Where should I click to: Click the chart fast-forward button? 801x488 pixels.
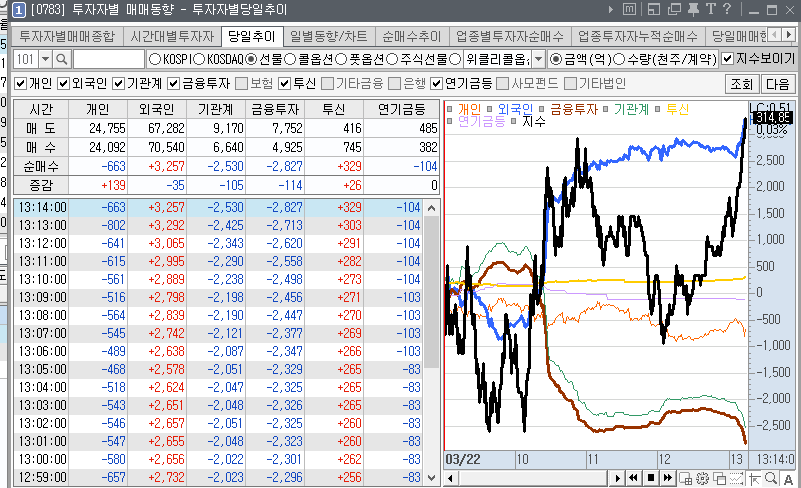(x=667, y=478)
